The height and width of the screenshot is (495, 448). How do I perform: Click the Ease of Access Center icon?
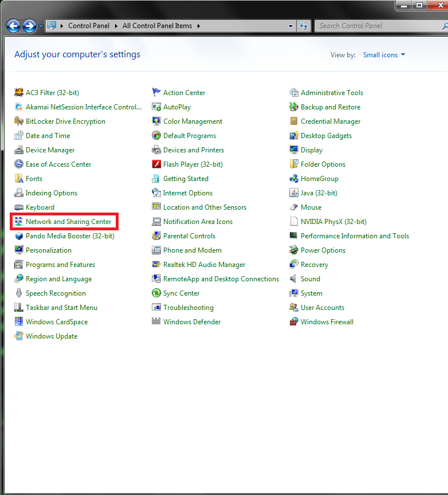[x=19, y=164]
